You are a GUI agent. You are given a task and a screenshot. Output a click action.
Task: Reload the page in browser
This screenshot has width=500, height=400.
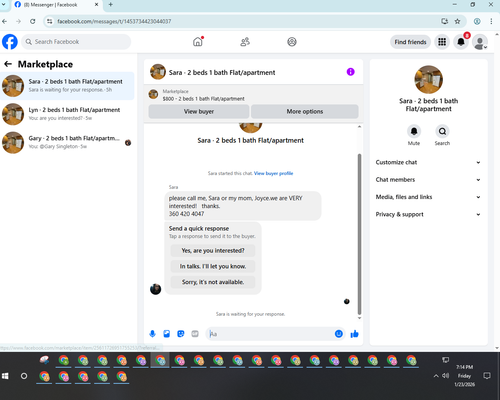pyautogui.click(x=32, y=21)
